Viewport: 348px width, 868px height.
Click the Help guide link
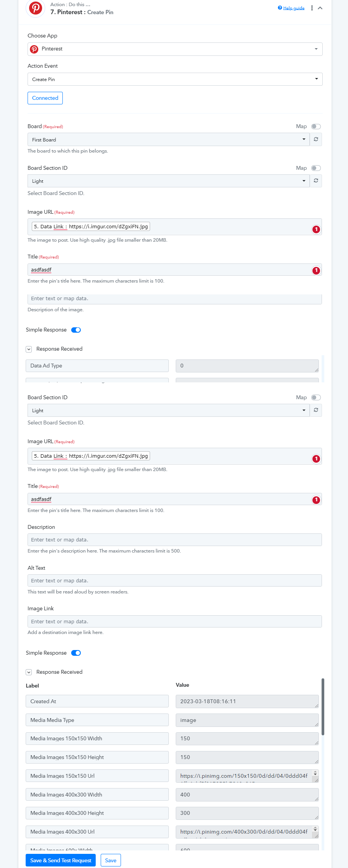[x=293, y=8]
